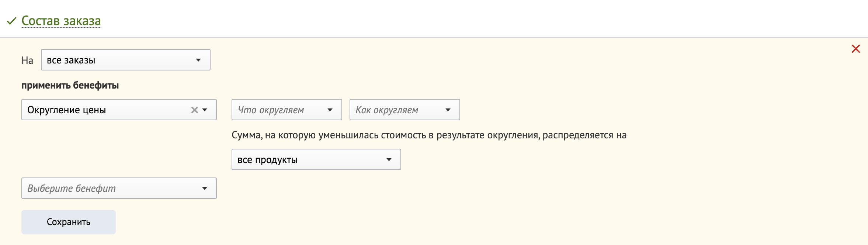
Task: Click the red X to remove this rule
Action: 856,48
